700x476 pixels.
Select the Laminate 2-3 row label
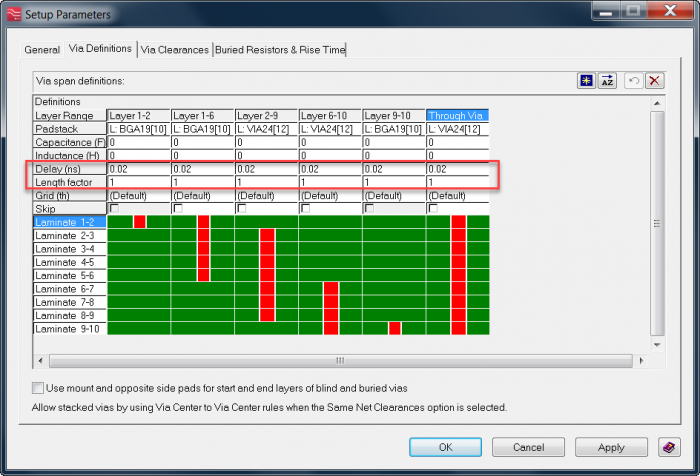(x=70, y=235)
